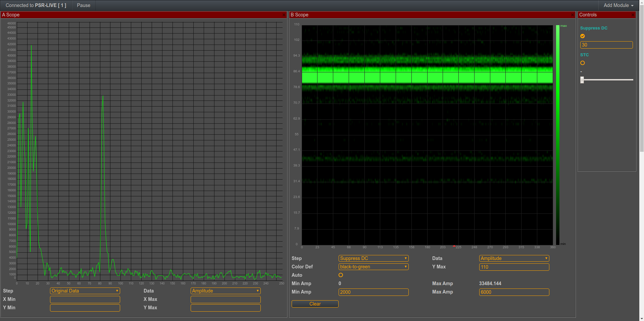Screen dimensions: 644x321
Task: Click the red marker on B Scope axis
Action: (x=454, y=246)
